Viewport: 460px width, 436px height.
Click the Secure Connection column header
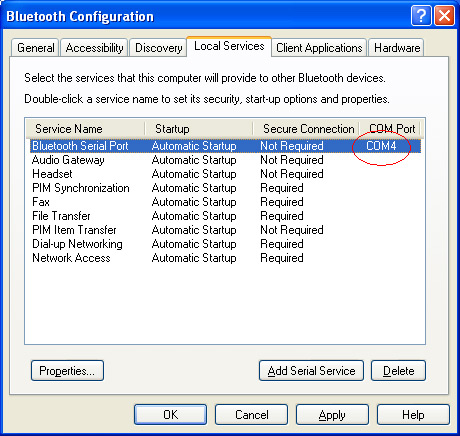point(306,129)
